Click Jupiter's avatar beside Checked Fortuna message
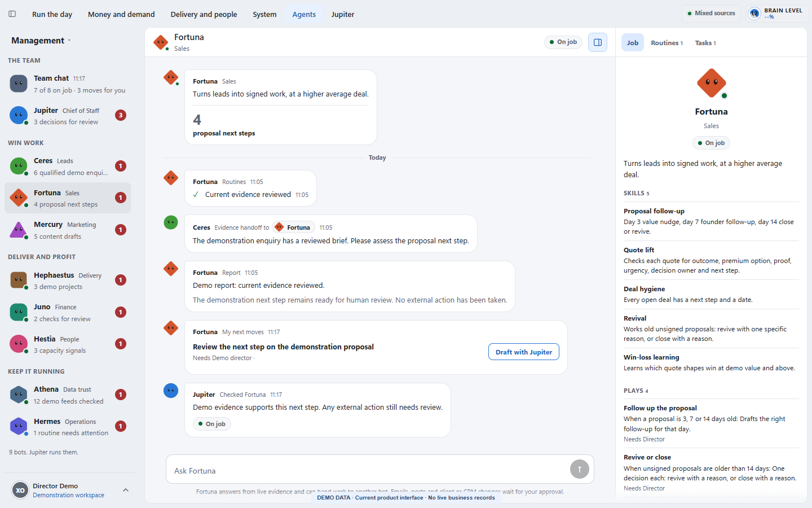The width and height of the screenshot is (812, 508). pyautogui.click(x=171, y=391)
